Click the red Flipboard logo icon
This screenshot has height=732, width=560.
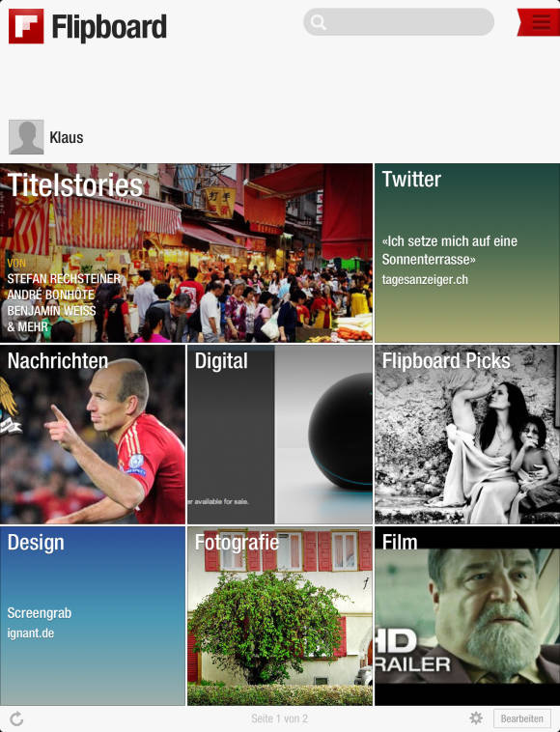26,26
